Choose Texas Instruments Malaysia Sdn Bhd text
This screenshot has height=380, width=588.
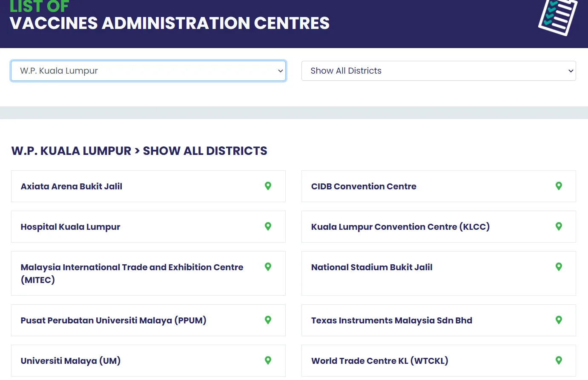tap(391, 320)
